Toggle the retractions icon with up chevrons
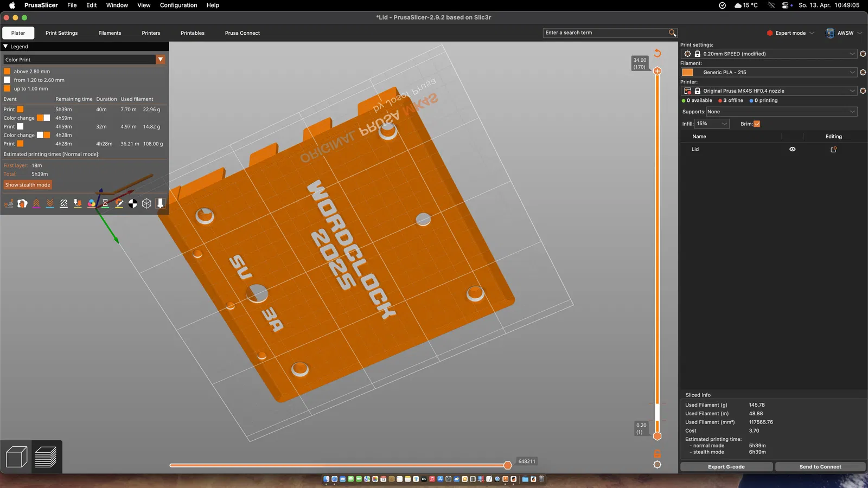This screenshot has height=488, width=868. click(36, 203)
